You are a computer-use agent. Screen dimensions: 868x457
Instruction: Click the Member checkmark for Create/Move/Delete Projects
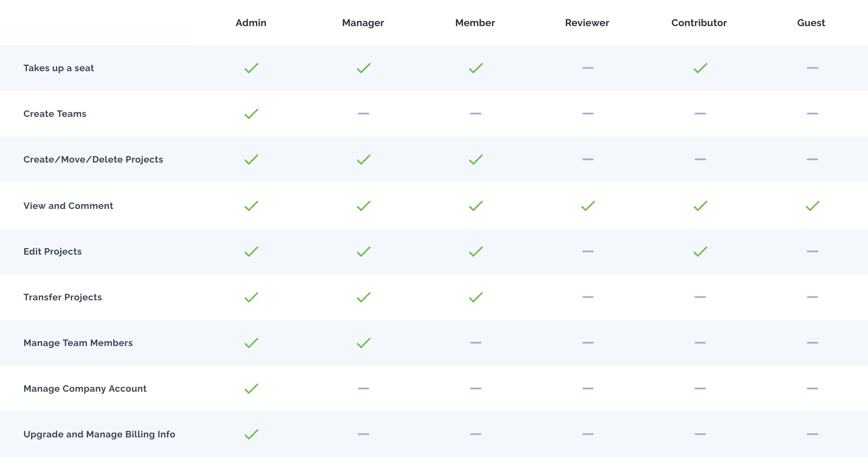click(x=476, y=159)
